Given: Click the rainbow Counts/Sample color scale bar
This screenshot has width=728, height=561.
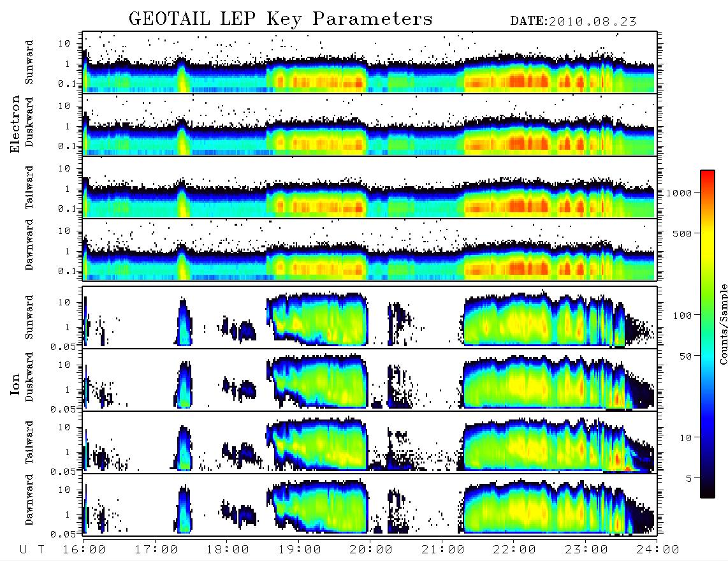Looking at the screenshot, I should coord(708,334).
